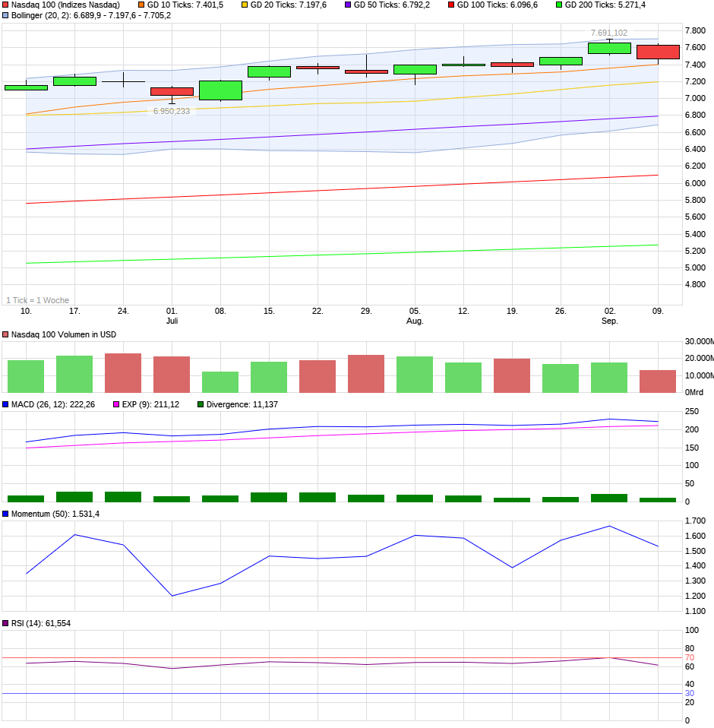
Task: Click the red Nasdaq 100 legend swatch
Action: 5,5
